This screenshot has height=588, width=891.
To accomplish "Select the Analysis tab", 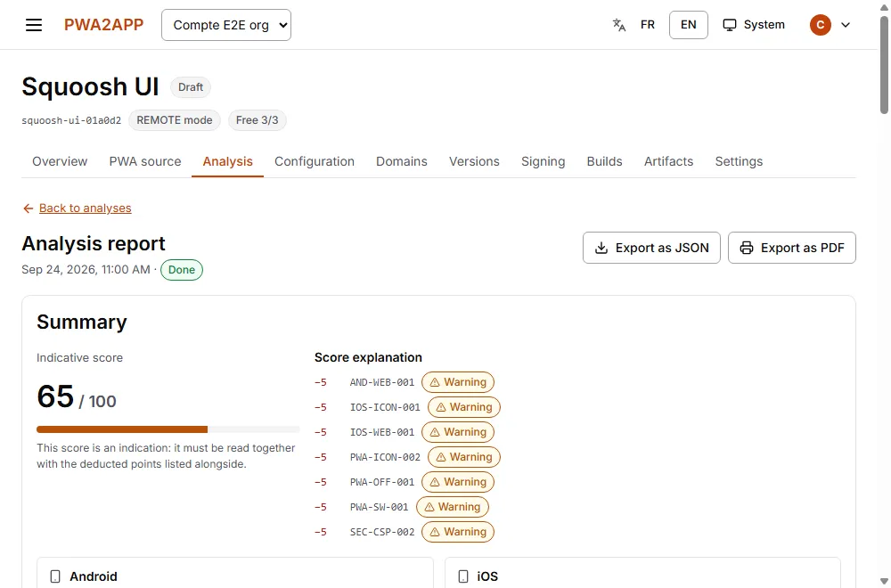I will (227, 161).
